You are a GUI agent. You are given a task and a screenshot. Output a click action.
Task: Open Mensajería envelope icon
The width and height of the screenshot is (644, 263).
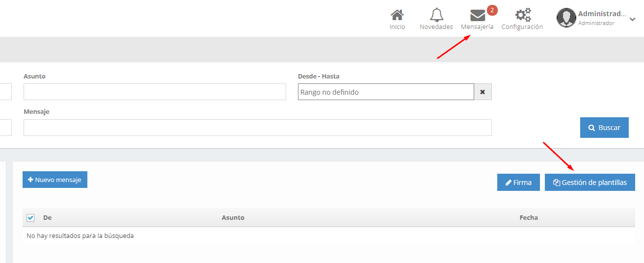click(x=477, y=16)
